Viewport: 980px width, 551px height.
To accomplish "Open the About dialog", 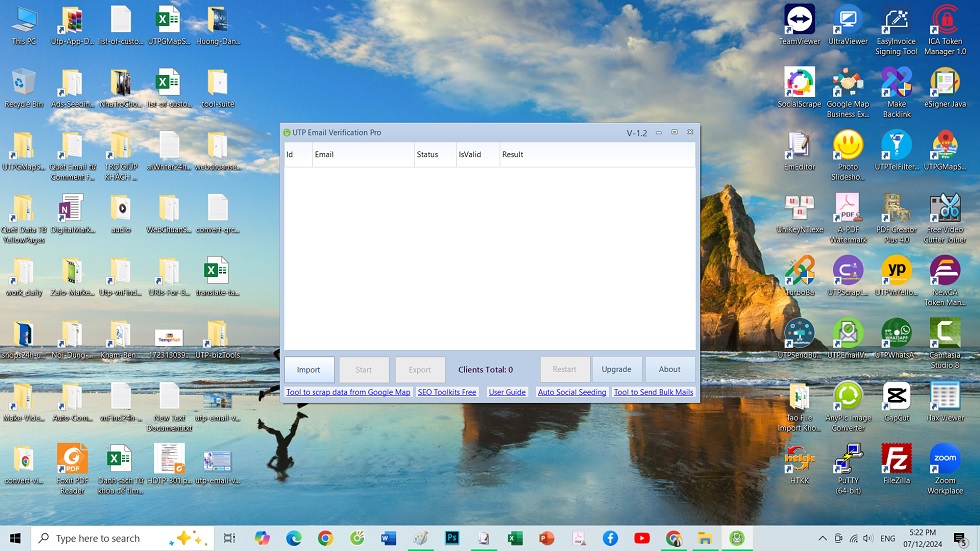I will point(669,369).
